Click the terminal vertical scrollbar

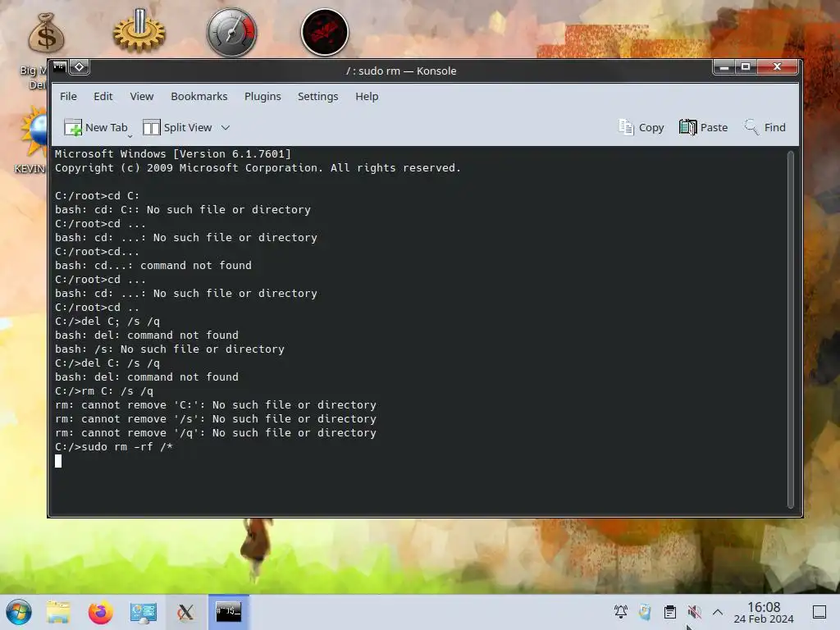coord(790,329)
